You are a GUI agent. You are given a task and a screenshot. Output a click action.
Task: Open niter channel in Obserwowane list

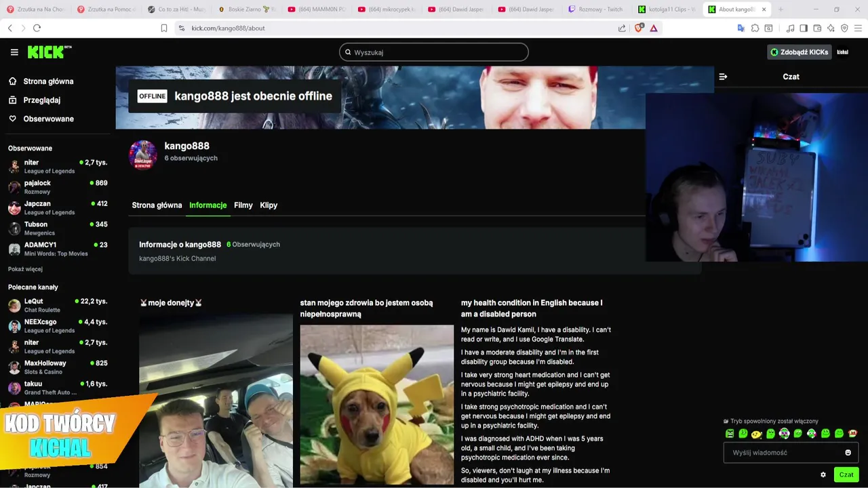58,167
